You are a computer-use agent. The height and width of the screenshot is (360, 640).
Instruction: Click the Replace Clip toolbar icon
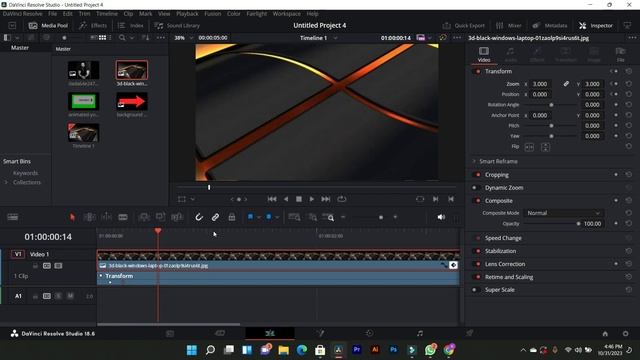click(177, 217)
